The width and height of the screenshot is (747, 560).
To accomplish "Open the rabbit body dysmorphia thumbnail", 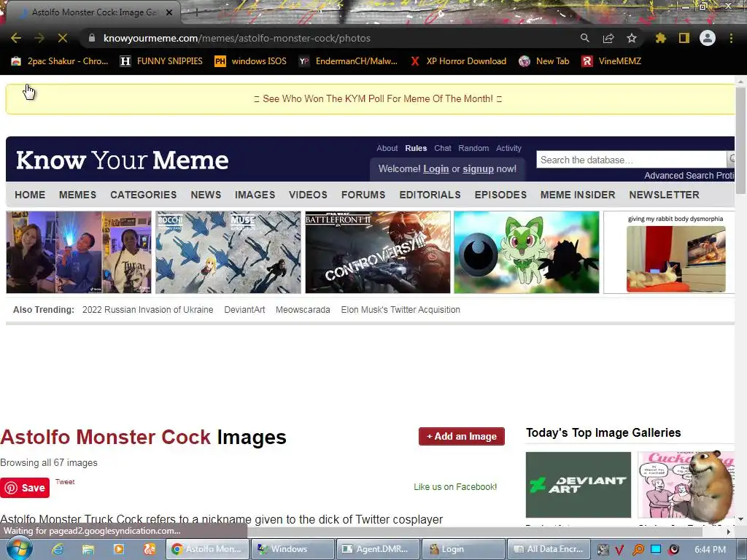I will point(669,252).
